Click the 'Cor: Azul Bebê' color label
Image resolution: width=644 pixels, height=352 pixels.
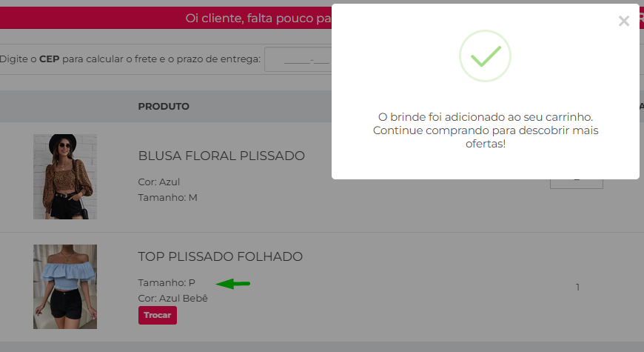(x=173, y=299)
